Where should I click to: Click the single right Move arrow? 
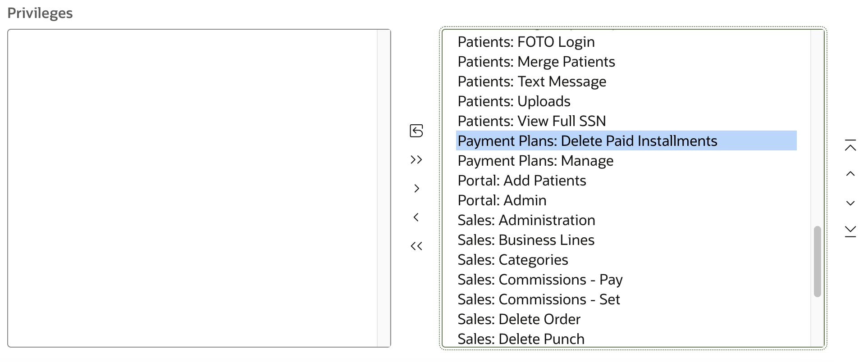(416, 189)
